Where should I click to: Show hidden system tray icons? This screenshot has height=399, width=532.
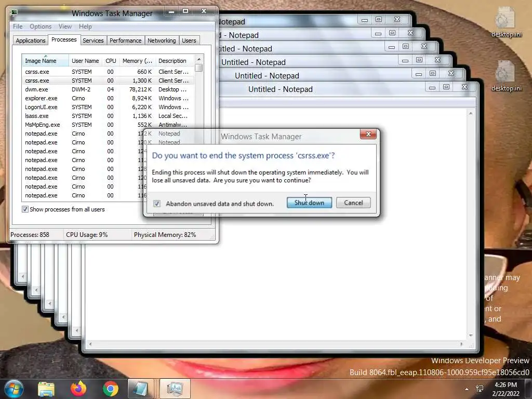coord(467,389)
